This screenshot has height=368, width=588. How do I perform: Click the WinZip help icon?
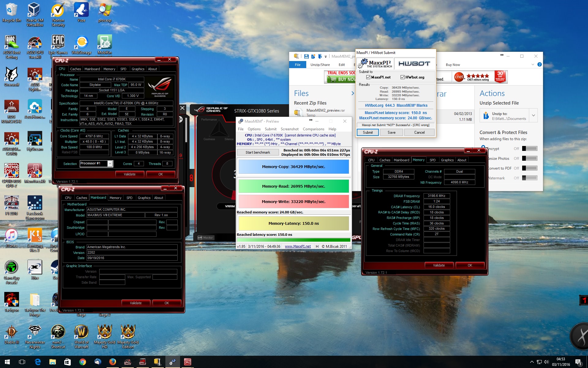[540, 64]
